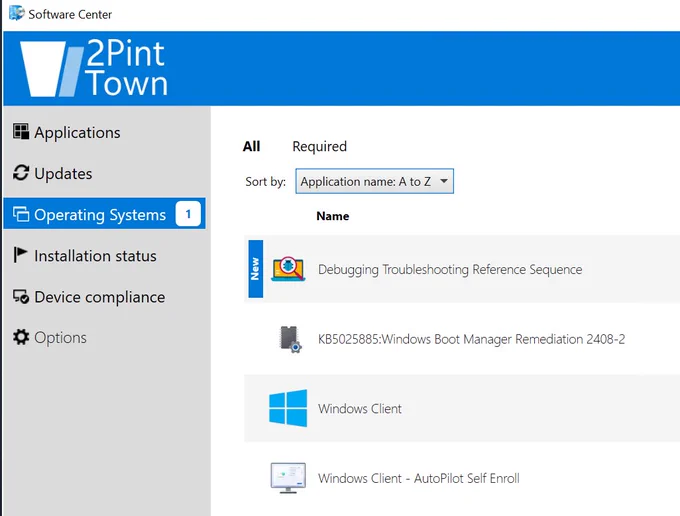This screenshot has width=680, height=516.
Task: Click the Debugging Troubleshooting bug magnifier icon
Action: 288,269
